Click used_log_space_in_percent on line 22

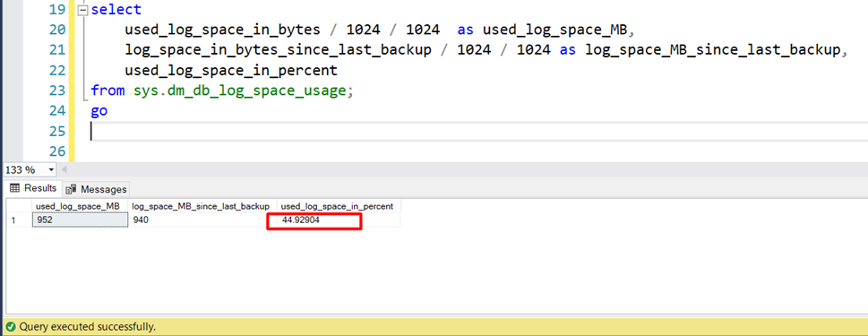click(231, 71)
